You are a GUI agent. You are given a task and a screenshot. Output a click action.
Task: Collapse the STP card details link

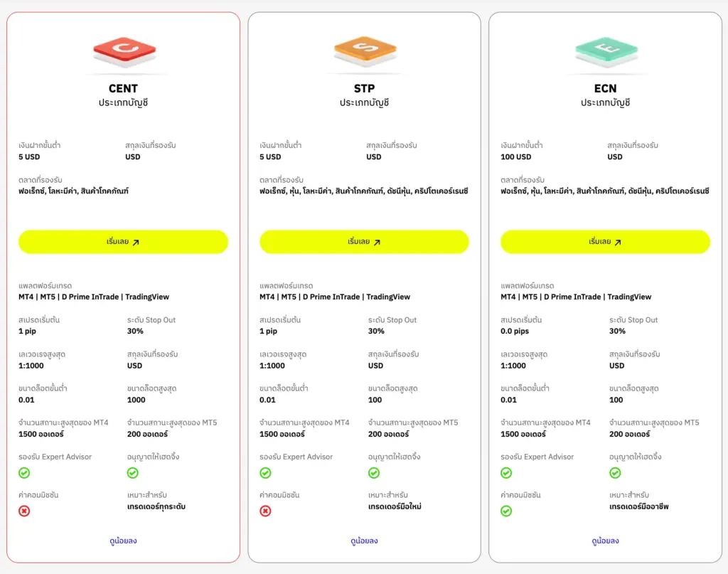click(365, 541)
